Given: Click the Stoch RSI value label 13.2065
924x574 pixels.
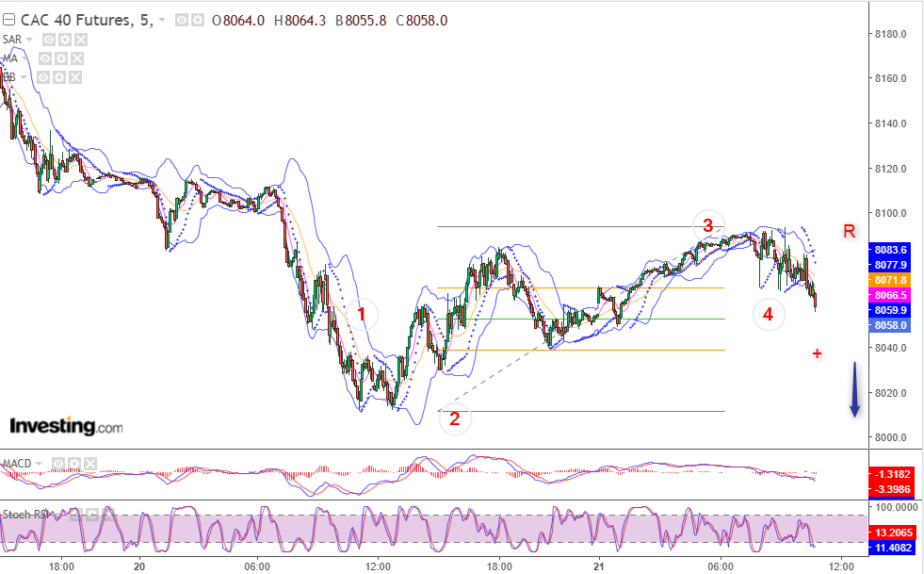Looking at the screenshot, I should [x=893, y=533].
